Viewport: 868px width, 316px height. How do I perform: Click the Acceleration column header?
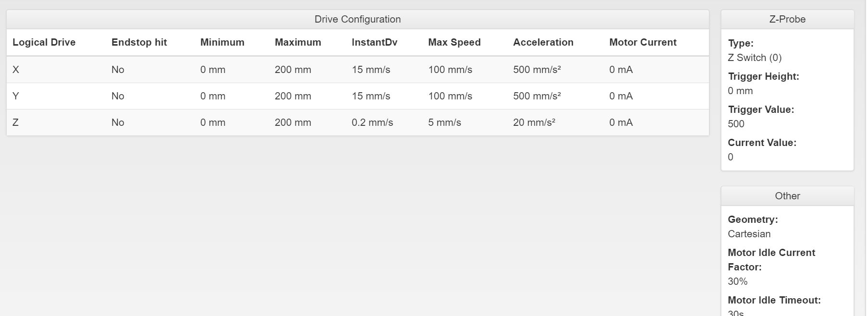(x=543, y=42)
